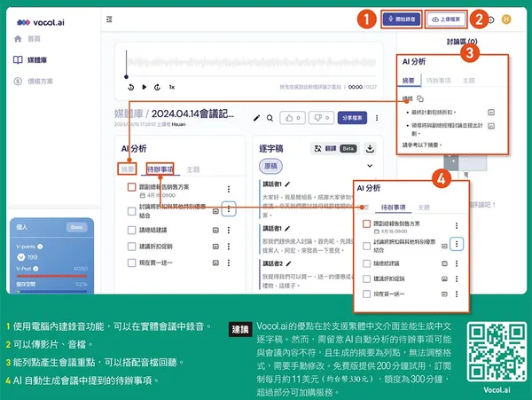Click the comment icon for 討論將折扣 item
The height and width of the screenshot is (400, 532).
[x=215, y=211]
